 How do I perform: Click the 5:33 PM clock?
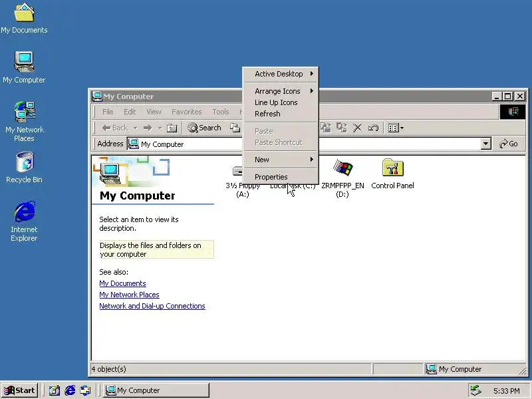(x=507, y=391)
